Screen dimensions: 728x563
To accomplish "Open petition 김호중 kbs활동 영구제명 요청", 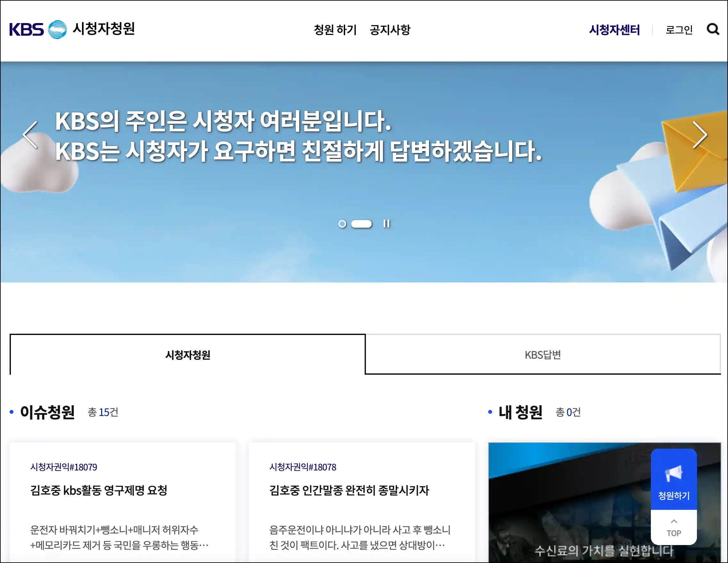I will click(x=99, y=490).
